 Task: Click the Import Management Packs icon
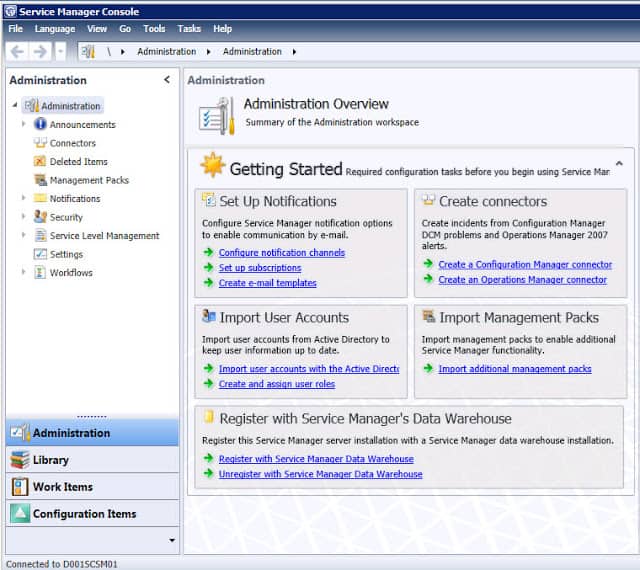pos(429,316)
